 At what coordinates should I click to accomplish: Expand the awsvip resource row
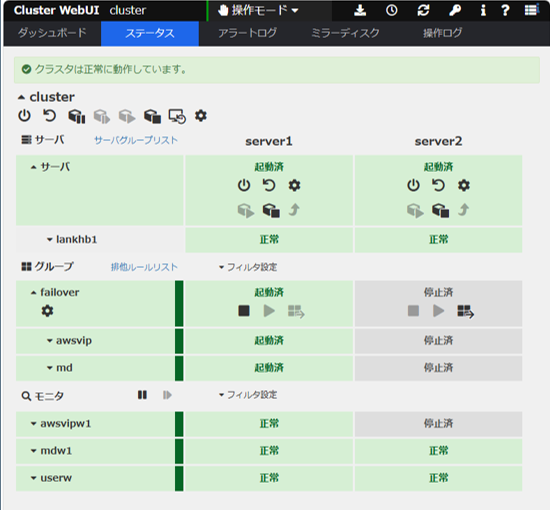pos(49,341)
